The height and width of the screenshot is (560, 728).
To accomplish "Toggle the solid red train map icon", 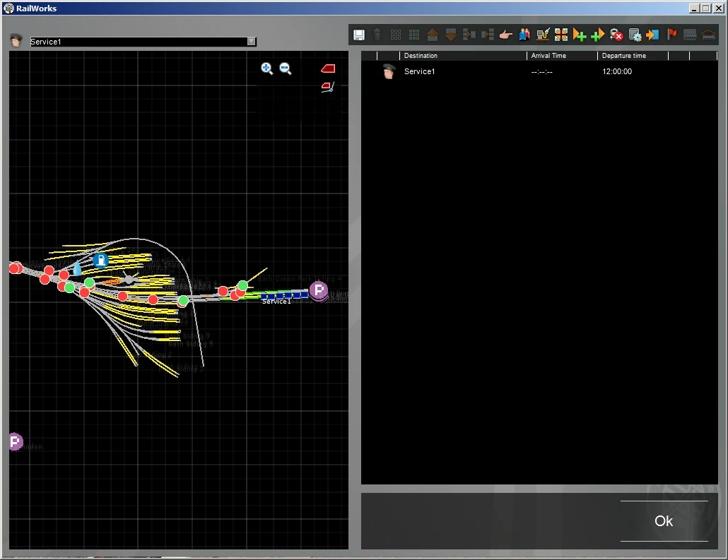I will (x=328, y=68).
